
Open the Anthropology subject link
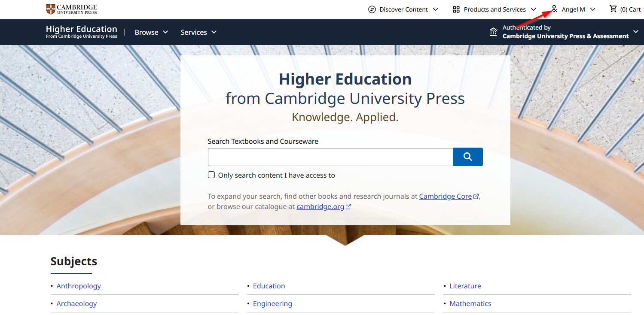coord(79,286)
